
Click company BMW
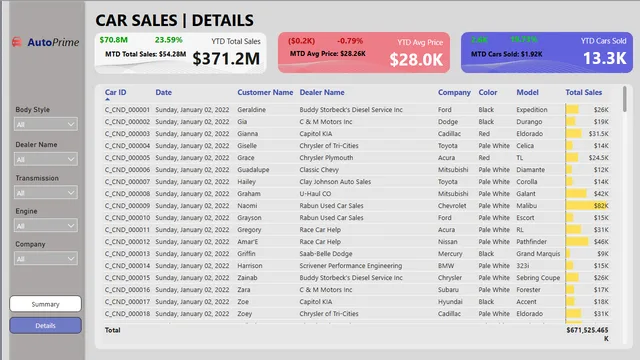pos(446,266)
